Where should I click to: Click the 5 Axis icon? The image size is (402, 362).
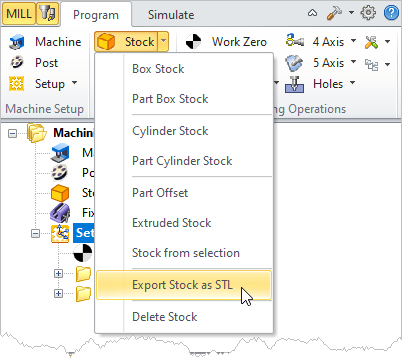coord(294,63)
